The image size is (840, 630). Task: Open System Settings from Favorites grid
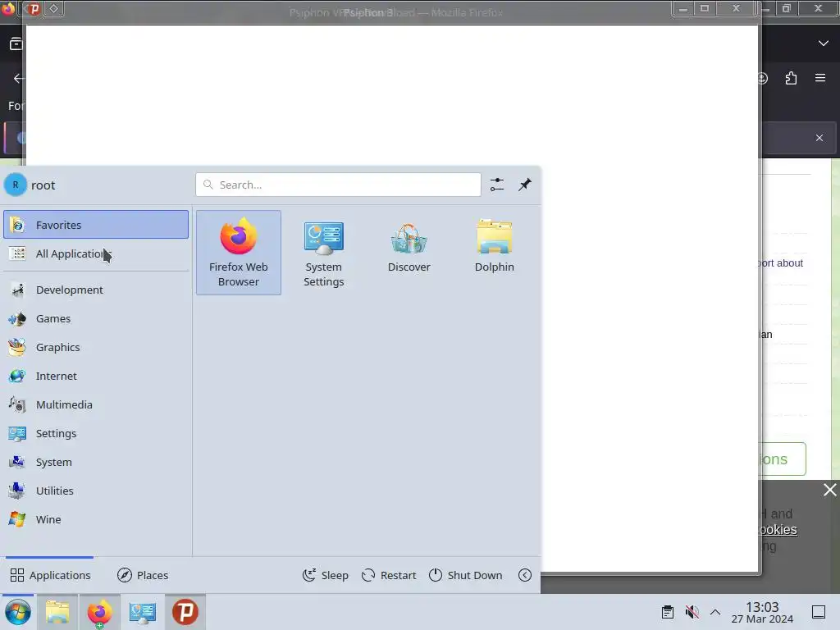pos(323,253)
